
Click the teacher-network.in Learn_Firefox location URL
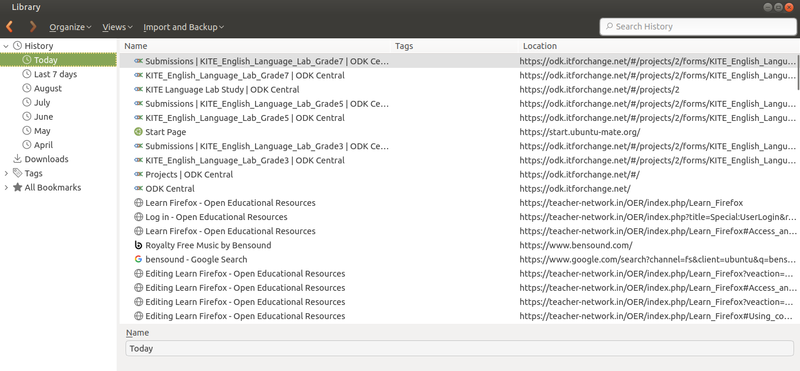point(631,203)
